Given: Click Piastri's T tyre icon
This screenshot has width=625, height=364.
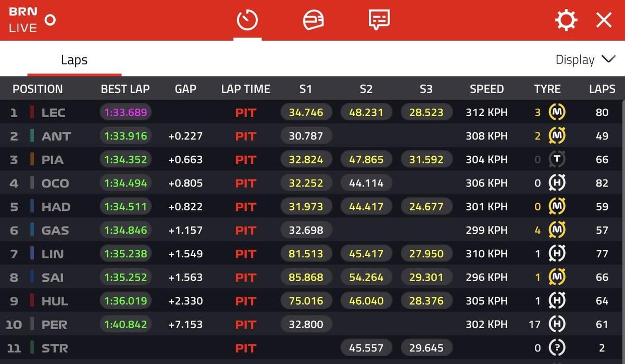Looking at the screenshot, I should point(557,159).
